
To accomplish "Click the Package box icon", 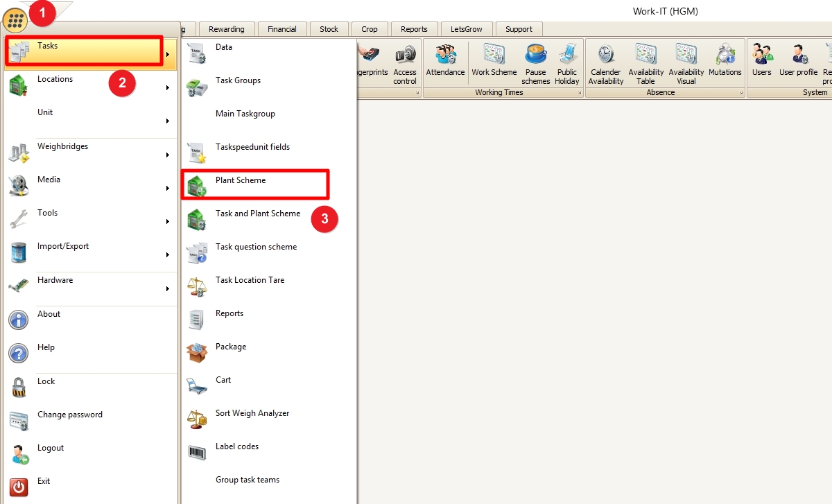I will [197, 353].
